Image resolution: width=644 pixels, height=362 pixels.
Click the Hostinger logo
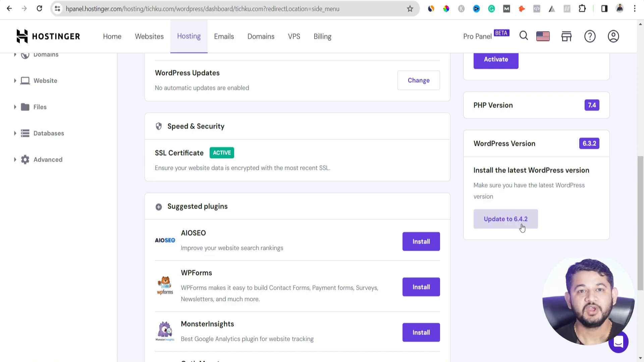point(48,36)
